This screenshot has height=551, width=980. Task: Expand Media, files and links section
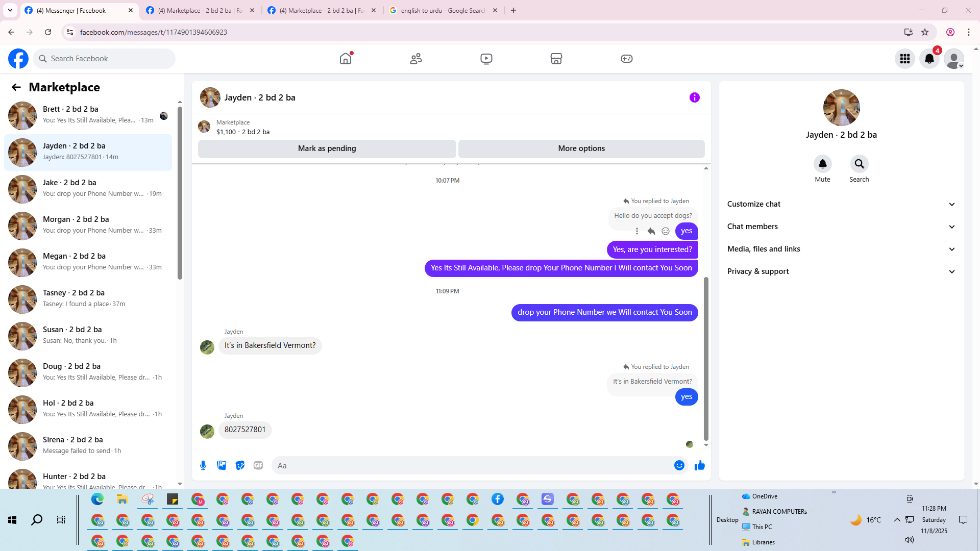click(x=841, y=249)
